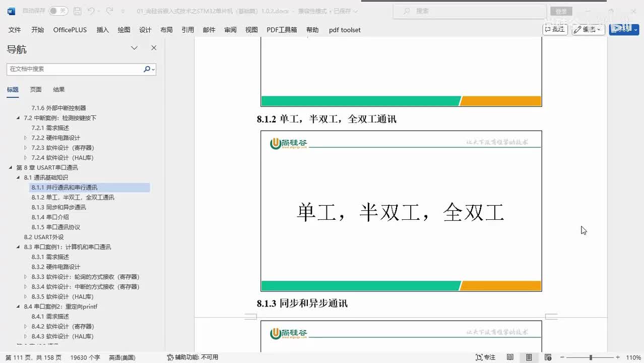Collapse the 8.1 通讯基础知识 heading
Viewport: 644px width, 363px height.
19,177
